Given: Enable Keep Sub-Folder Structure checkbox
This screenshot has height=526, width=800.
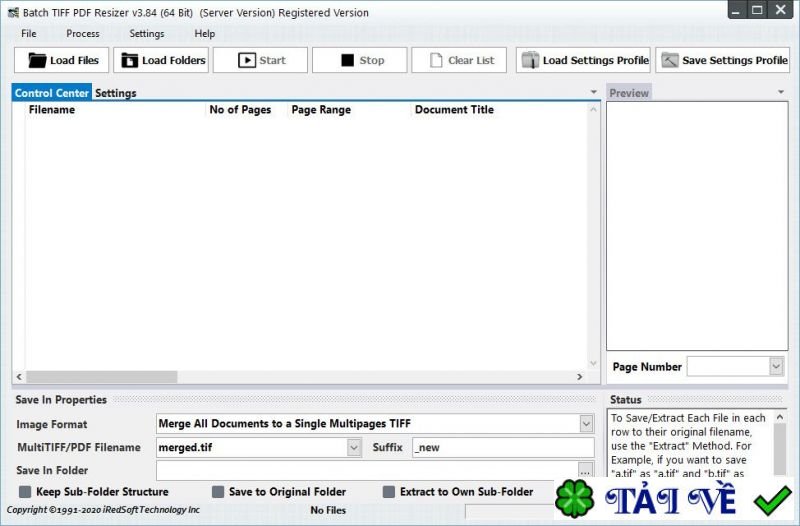Looking at the screenshot, I should click(x=24, y=492).
